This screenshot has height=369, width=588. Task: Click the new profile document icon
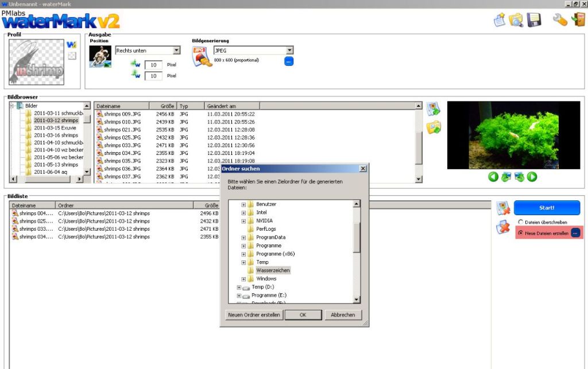pos(499,20)
